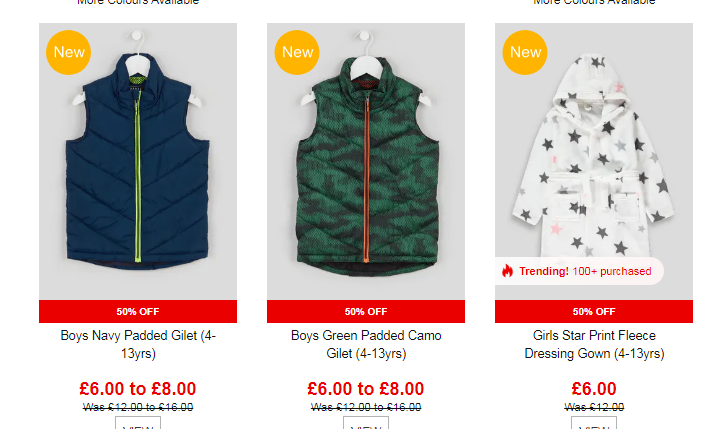Click the camo gilet £6.00 to £8.00 price
This screenshot has height=429, width=712.
tap(366, 389)
